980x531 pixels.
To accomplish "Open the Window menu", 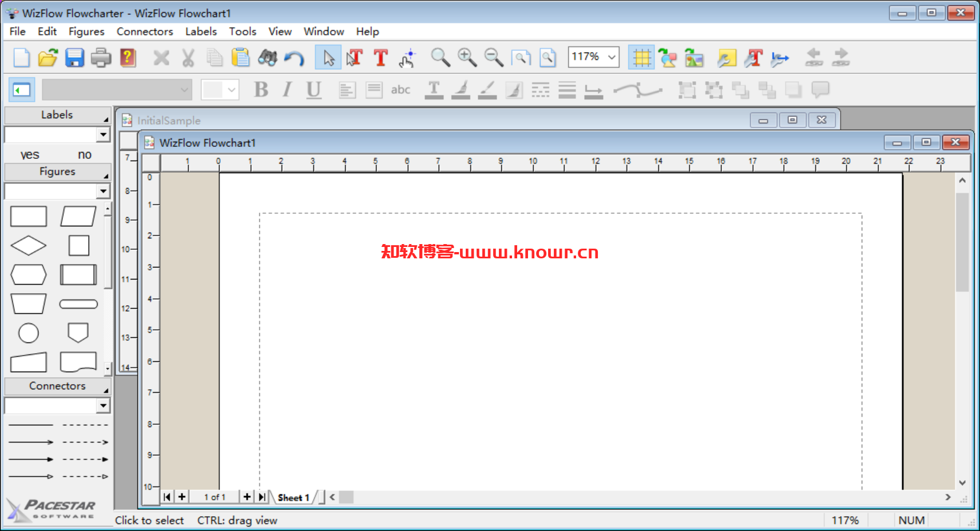I will click(x=324, y=31).
